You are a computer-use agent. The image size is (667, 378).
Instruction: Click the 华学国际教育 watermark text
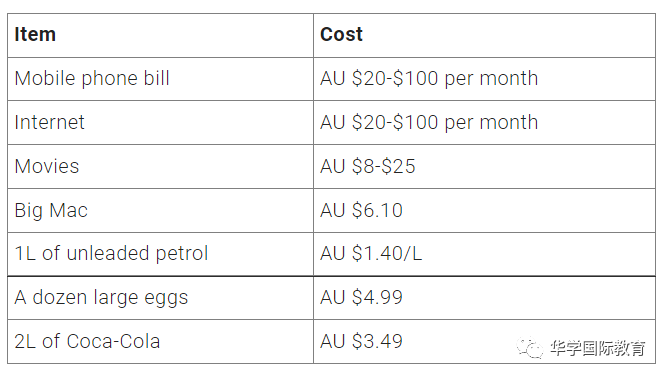point(597,348)
